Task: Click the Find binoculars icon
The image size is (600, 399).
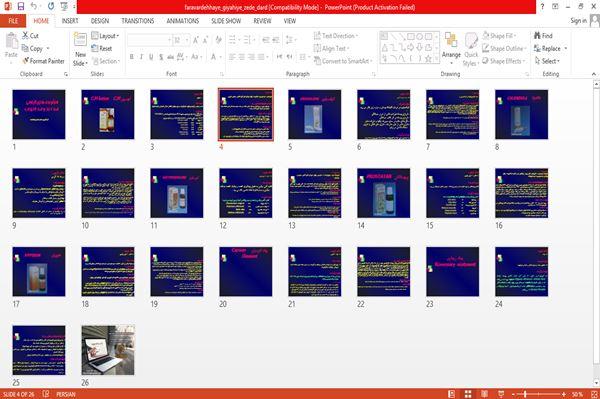Action: 537,36
